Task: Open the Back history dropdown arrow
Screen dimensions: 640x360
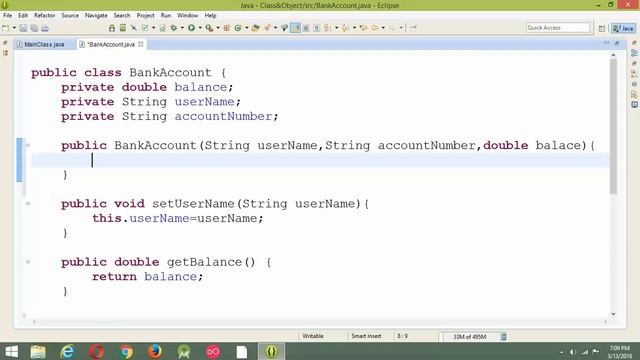Action: [383, 28]
